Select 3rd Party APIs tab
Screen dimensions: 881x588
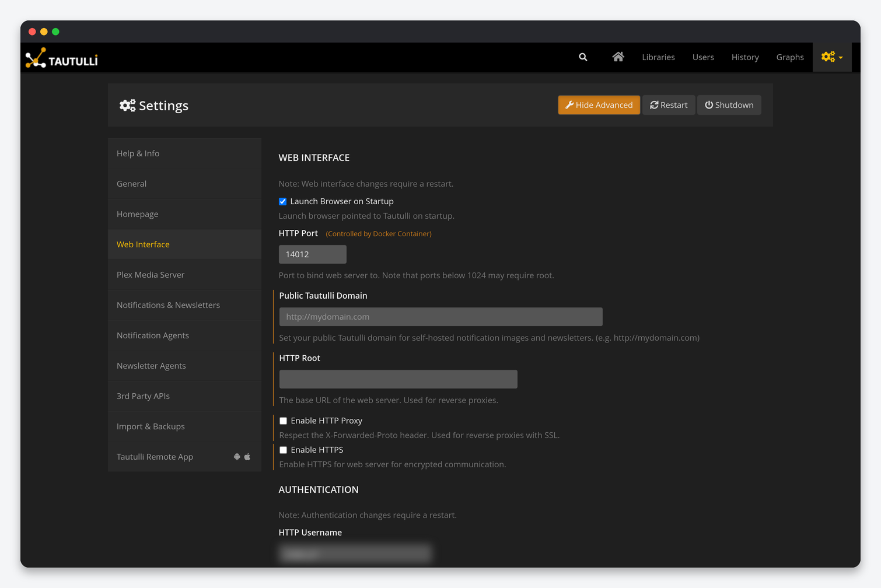pyautogui.click(x=184, y=396)
